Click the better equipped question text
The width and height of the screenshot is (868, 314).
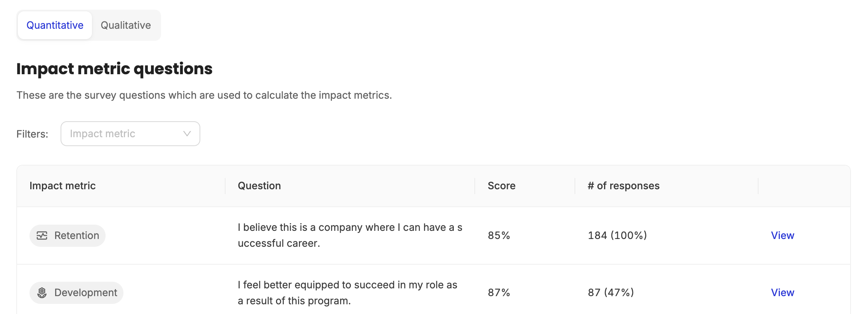(x=348, y=293)
